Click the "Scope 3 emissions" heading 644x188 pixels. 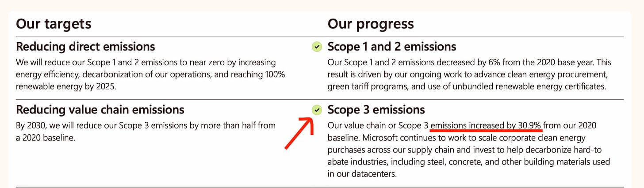(376, 109)
